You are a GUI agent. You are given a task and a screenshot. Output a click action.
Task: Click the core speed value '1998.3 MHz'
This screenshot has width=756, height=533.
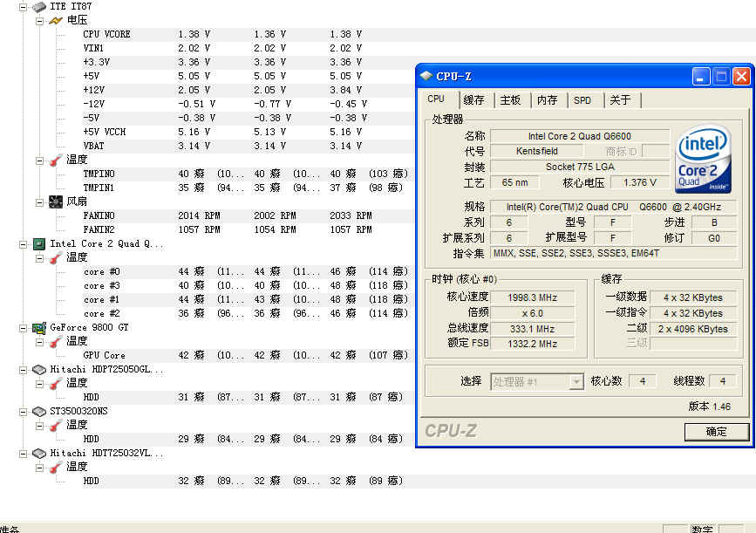[532, 297]
